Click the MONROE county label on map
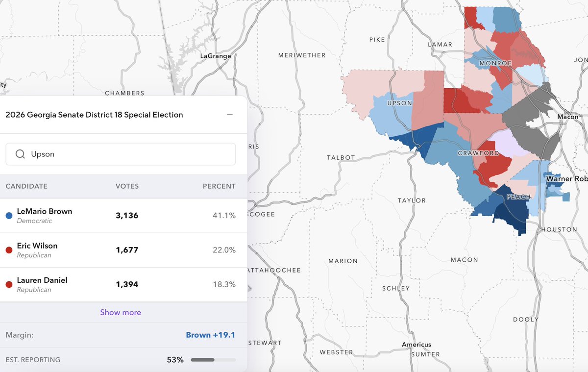This screenshot has width=588, height=372. (495, 64)
